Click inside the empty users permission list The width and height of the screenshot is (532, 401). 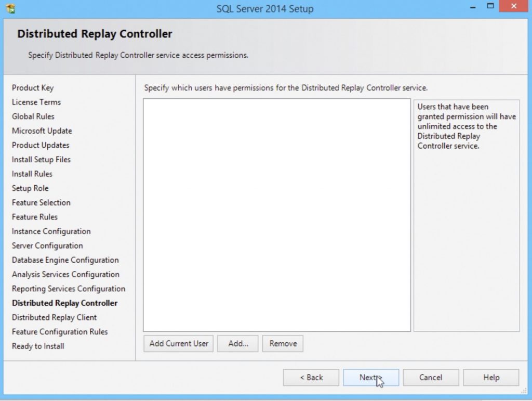pyautogui.click(x=277, y=215)
